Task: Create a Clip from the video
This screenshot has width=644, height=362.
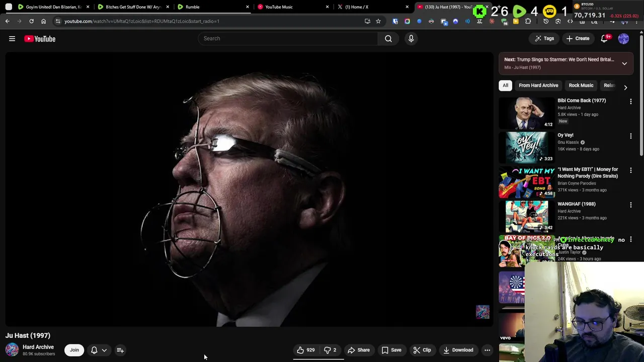Action: click(422, 350)
